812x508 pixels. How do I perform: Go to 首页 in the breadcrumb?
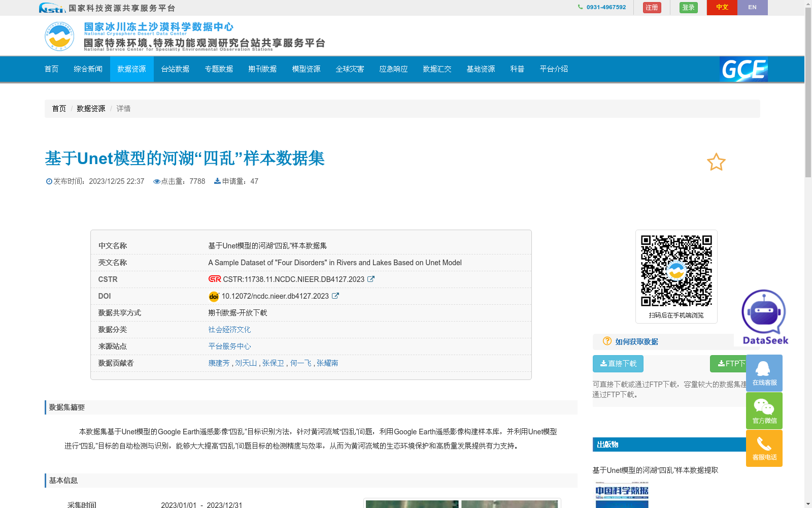tap(59, 109)
